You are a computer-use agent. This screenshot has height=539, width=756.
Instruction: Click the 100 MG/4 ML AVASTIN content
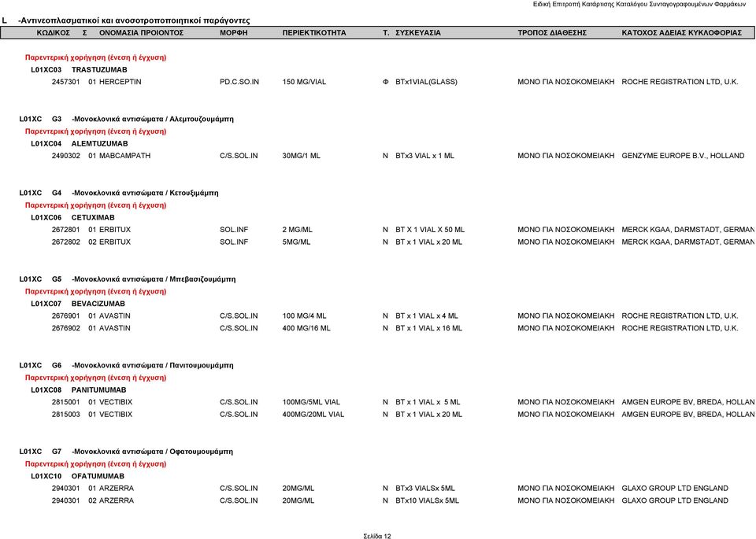point(304,316)
